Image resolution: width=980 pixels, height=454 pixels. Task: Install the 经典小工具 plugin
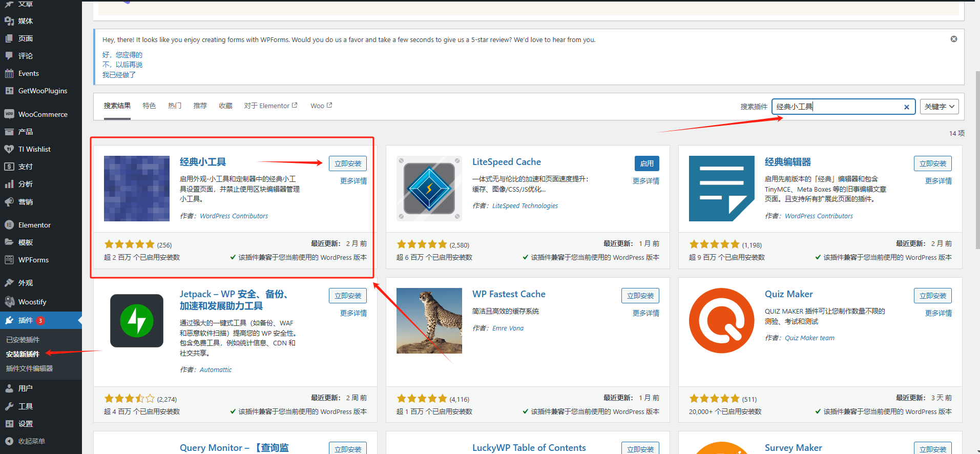pos(348,163)
